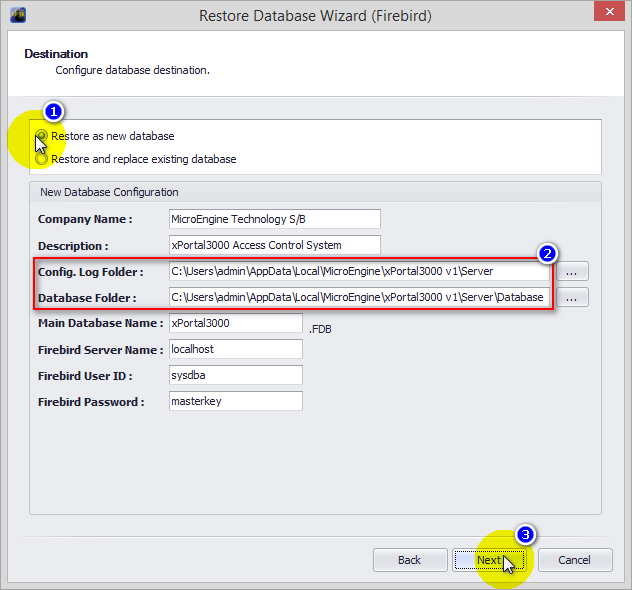632x590 pixels.
Task: Close the Restore Database Wizard window
Action: tap(604, 13)
